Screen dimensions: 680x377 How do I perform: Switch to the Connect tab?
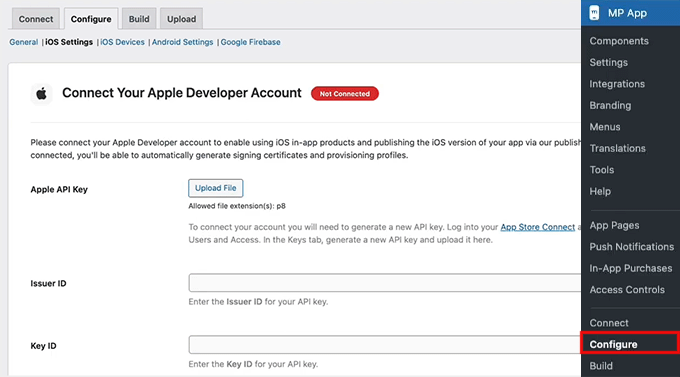click(36, 19)
